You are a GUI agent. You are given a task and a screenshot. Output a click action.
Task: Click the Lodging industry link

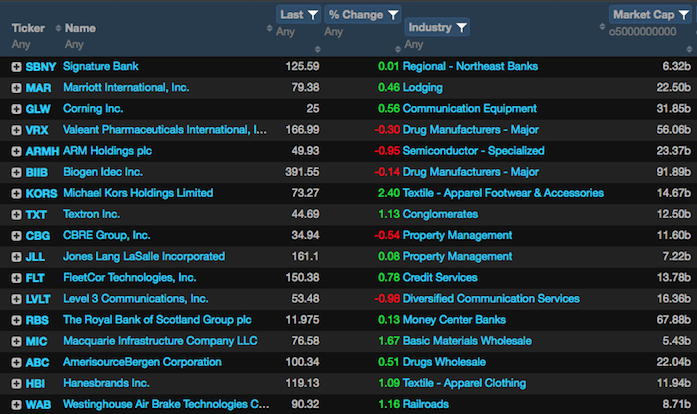click(422, 88)
